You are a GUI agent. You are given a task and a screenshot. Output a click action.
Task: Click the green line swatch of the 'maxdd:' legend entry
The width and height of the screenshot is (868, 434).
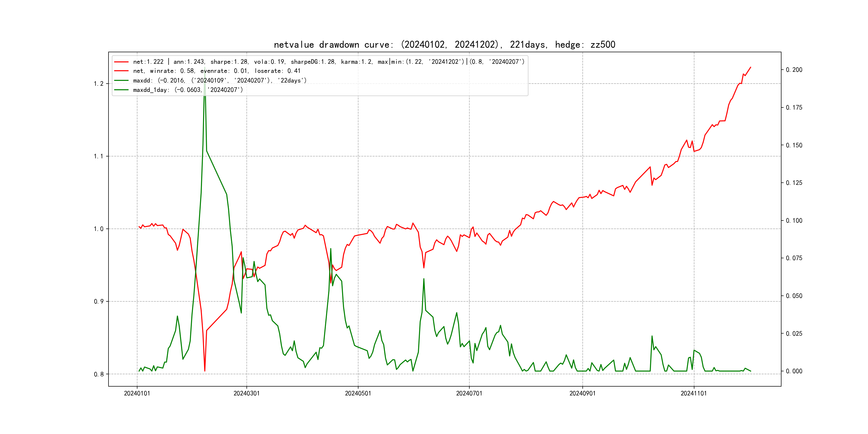(121, 81)
